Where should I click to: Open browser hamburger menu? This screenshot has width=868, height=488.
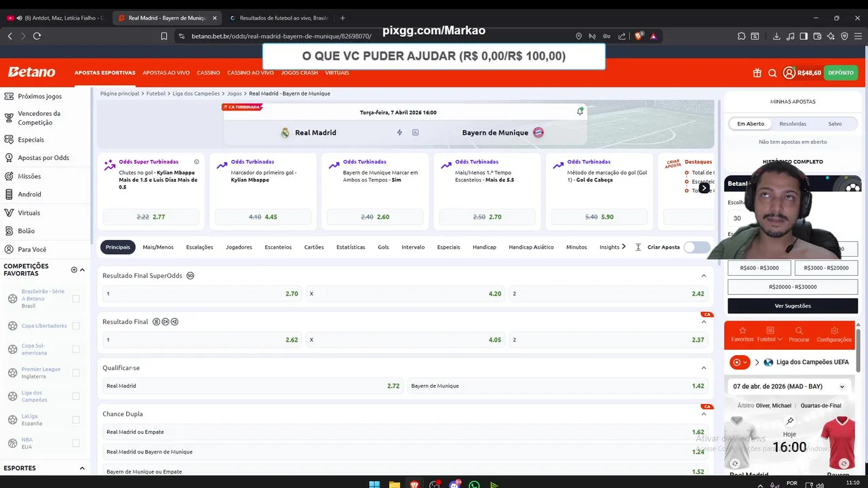point(858,36)
